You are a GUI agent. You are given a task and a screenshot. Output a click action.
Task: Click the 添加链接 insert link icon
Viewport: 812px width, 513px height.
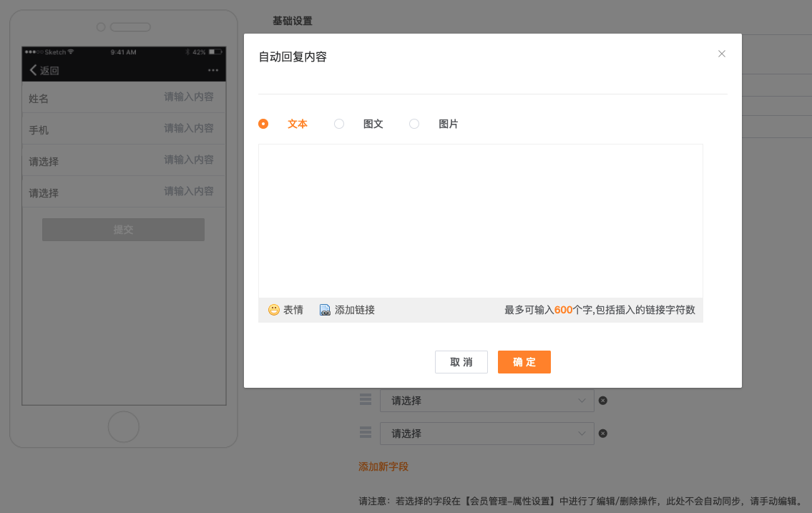325,309
